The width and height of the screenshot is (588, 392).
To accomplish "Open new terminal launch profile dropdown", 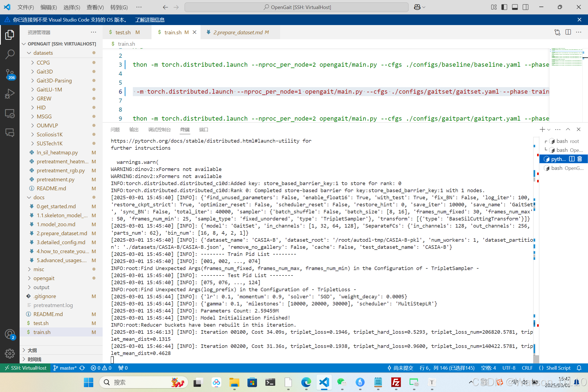I will pyautogui.click(x=549, y=130).
